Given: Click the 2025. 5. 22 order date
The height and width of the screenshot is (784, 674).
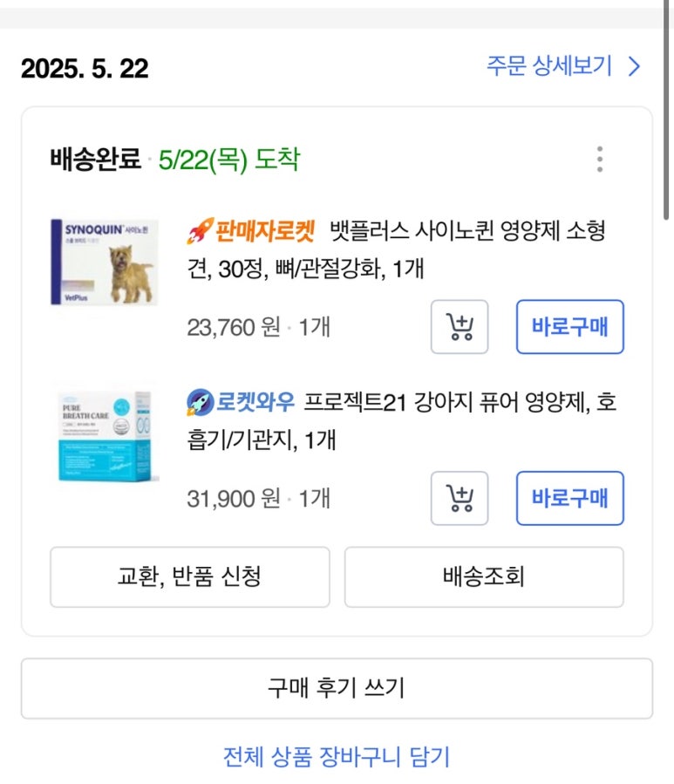Looking at the screenshot, I should click(x=85, y=68).
